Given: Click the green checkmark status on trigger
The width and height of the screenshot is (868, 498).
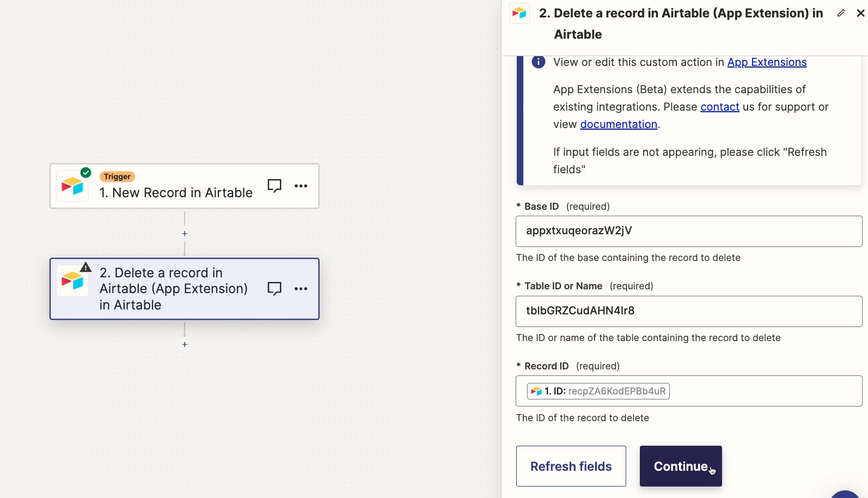Looking at the screenshot, I should (86, 173).
